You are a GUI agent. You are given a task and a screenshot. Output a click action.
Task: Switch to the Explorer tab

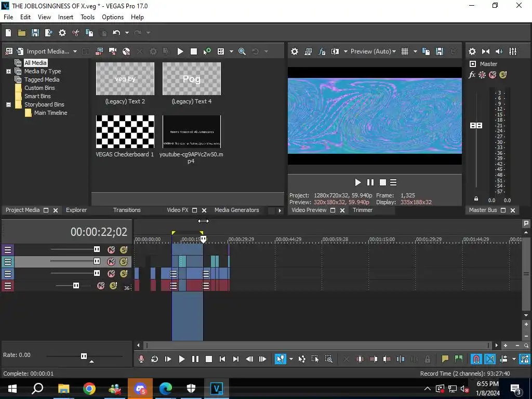[76, 210]
